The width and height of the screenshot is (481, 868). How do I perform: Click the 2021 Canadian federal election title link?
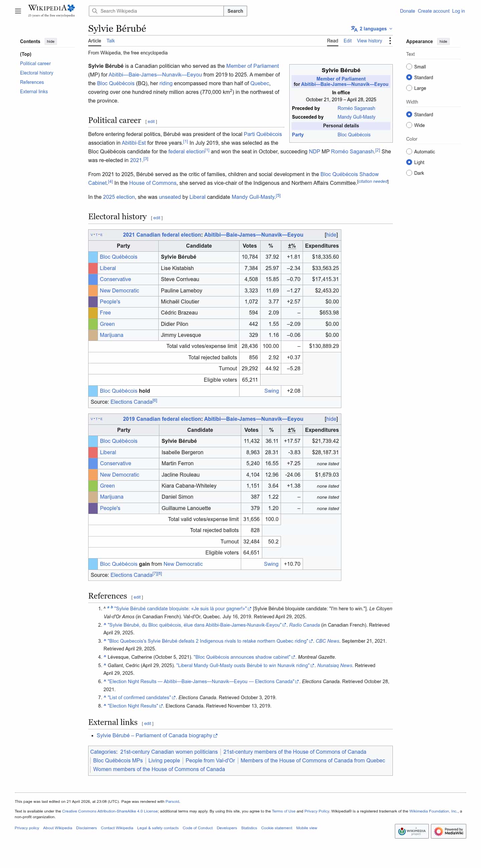pos(162,235)
